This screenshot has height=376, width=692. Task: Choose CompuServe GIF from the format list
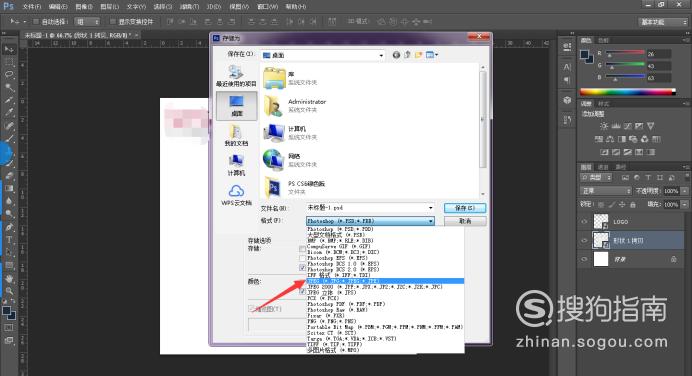point(385,247)
